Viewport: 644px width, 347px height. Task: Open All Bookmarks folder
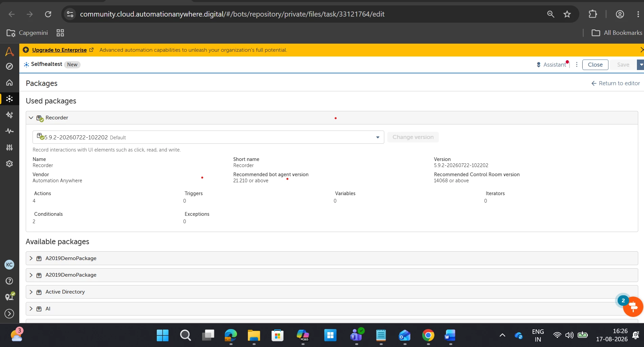[x=617, y=33]
